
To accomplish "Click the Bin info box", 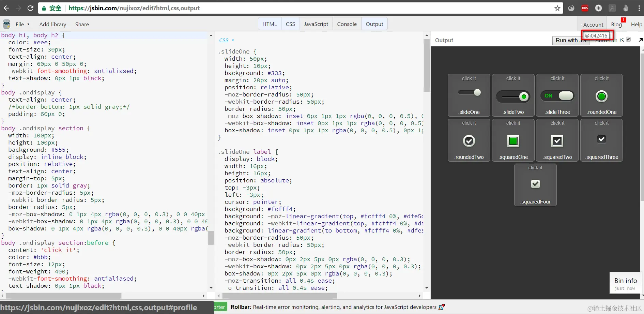I will tap(625, 283).
